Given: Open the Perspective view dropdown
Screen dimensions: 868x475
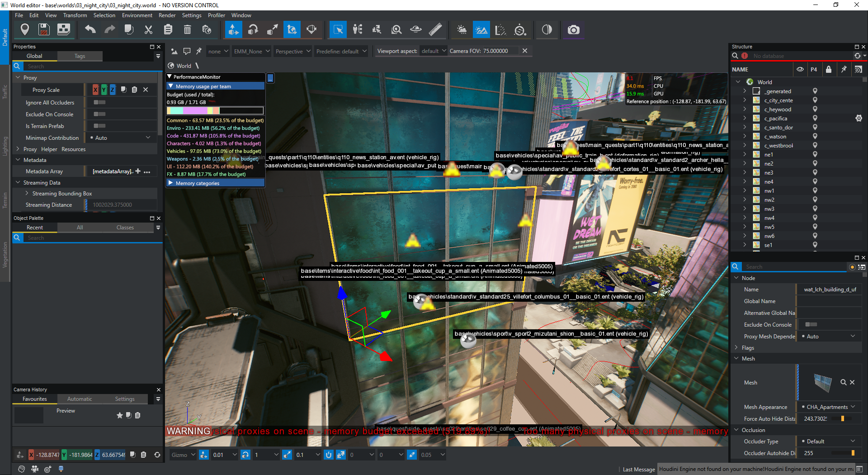Looking at the screenshot, I should 293,52.
